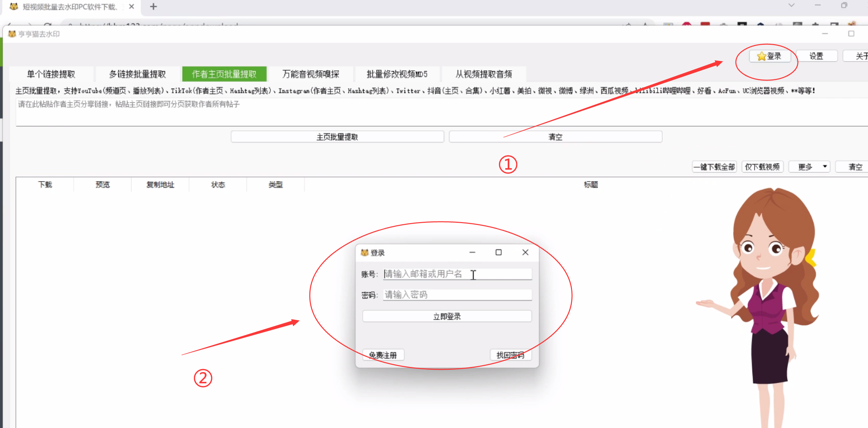Viewport: 868px width, 428px height.
Task: Switch to 多链接批量提取 tab
Action: [x=138, y=74]
